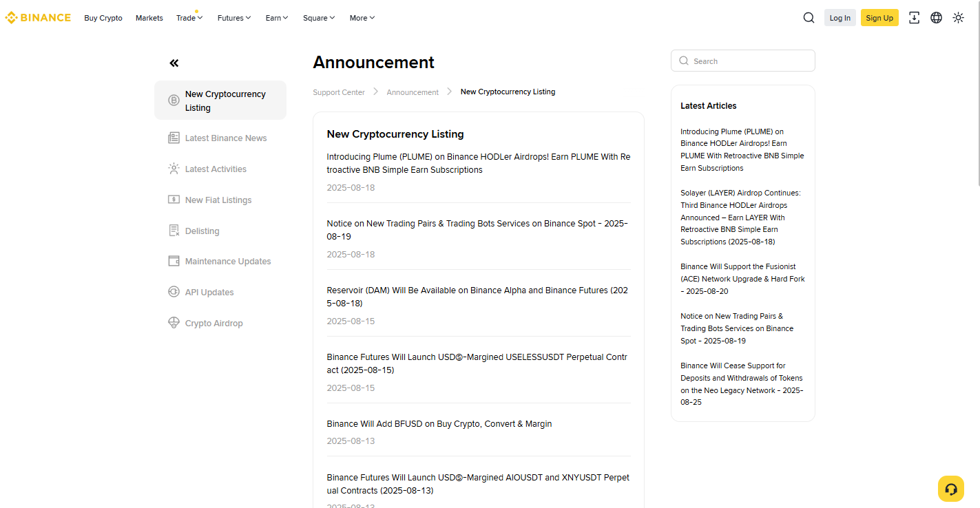Screen dimensions: 980x508
Task: Toggle light/dark theme sun icon
Action: coord(958,18)
